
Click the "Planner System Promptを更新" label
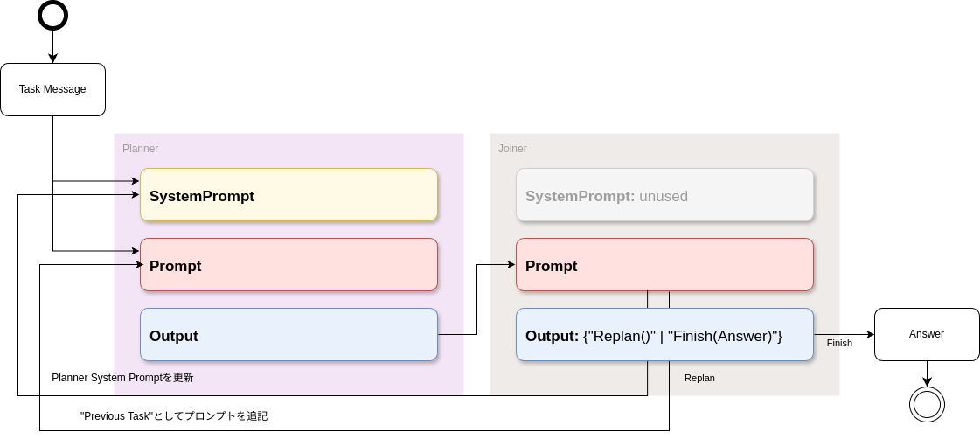click(122, 378)
